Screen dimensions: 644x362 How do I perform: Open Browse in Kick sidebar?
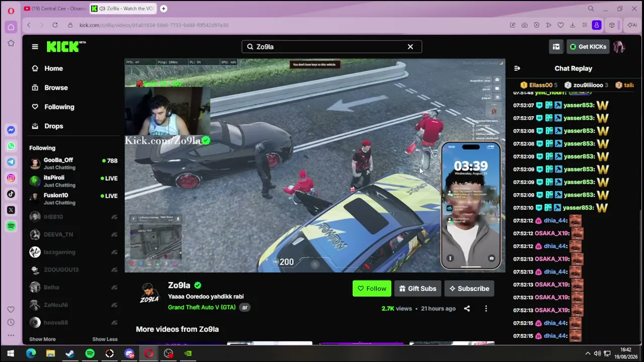[x=55, y=87]
